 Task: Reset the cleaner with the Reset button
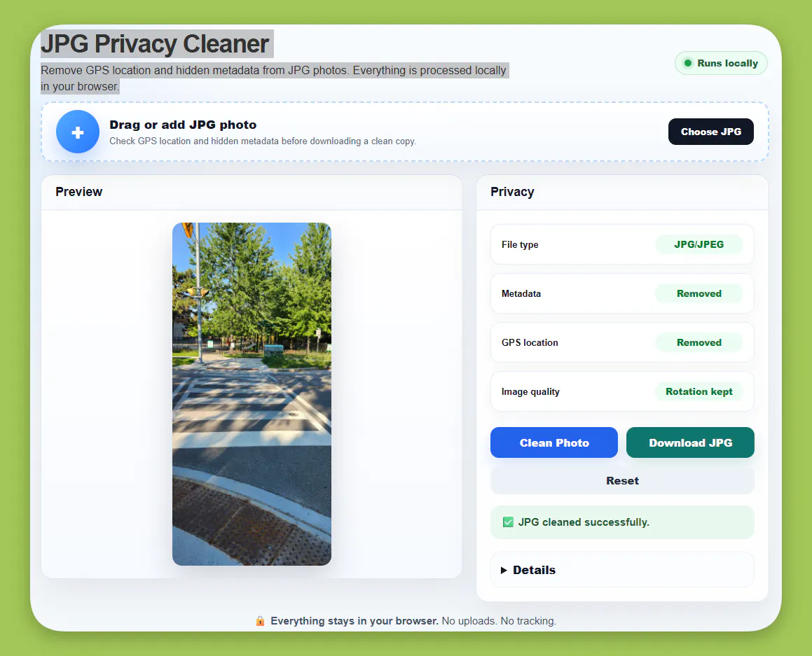[622, 480]
